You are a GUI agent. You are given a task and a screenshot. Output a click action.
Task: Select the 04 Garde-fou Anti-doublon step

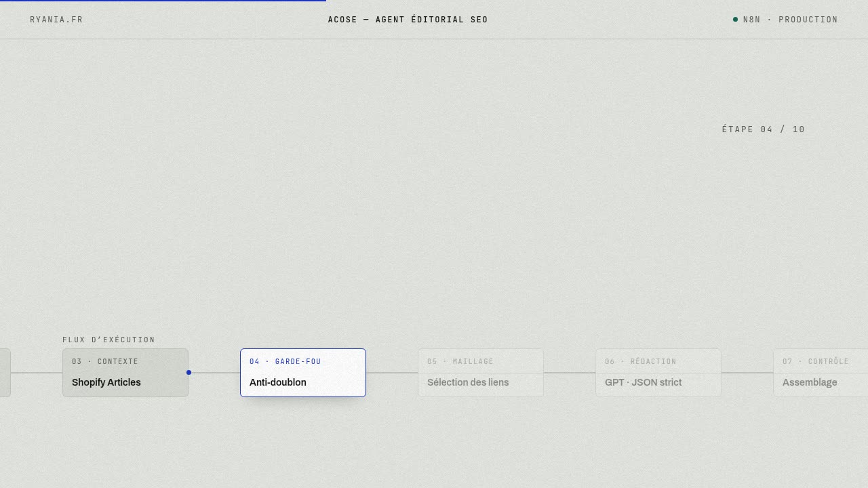[303, 373]
